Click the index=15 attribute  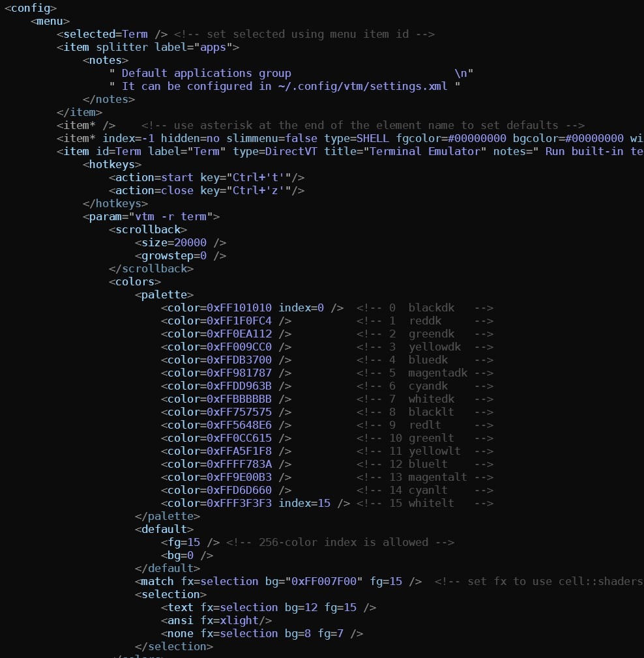(304, 503)
